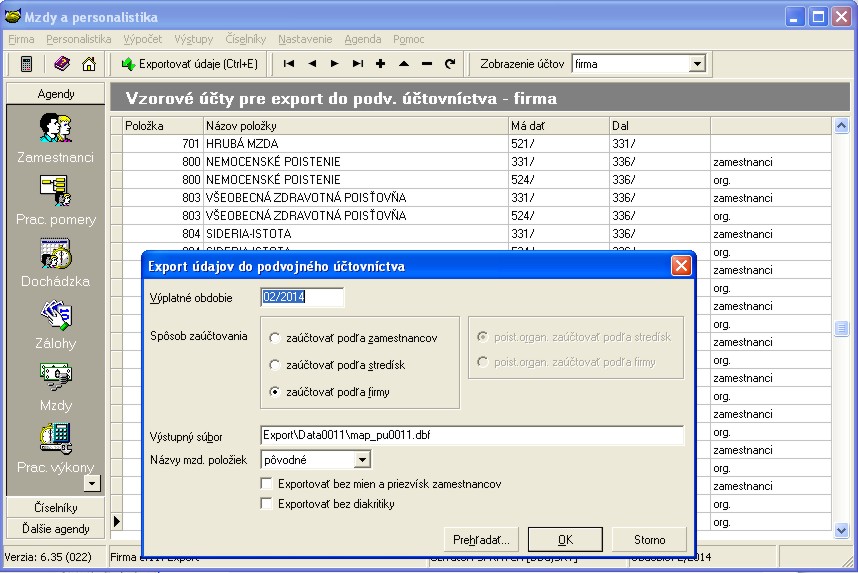Confirm export with OK button

[565, 540]
